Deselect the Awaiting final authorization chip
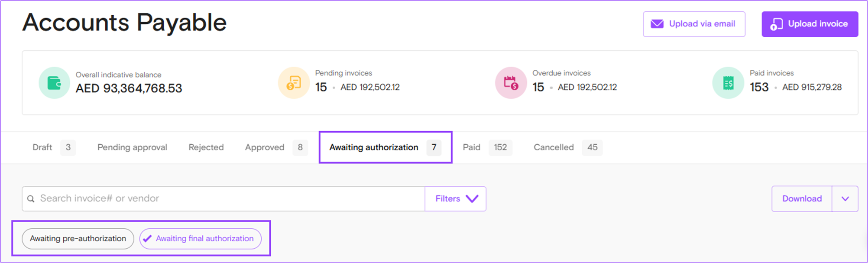The width and height of the screenshot is (868, 263). pos(201,239)
